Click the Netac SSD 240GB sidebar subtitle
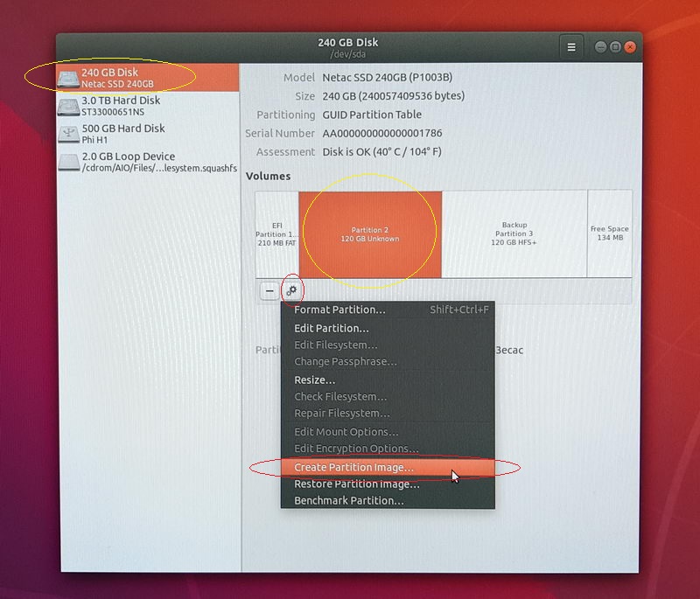 tap(117, 84)
